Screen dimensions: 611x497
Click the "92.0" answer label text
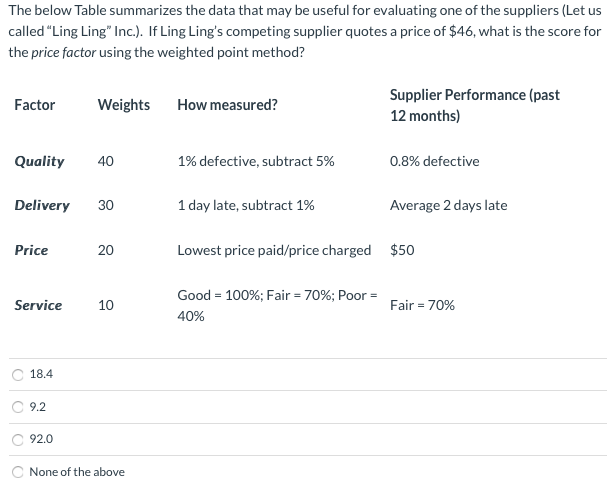pos(42,439)
